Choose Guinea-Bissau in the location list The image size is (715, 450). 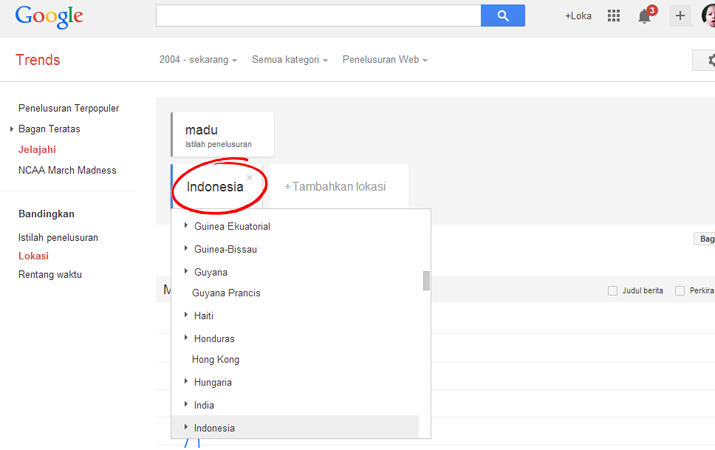(225, 249)
